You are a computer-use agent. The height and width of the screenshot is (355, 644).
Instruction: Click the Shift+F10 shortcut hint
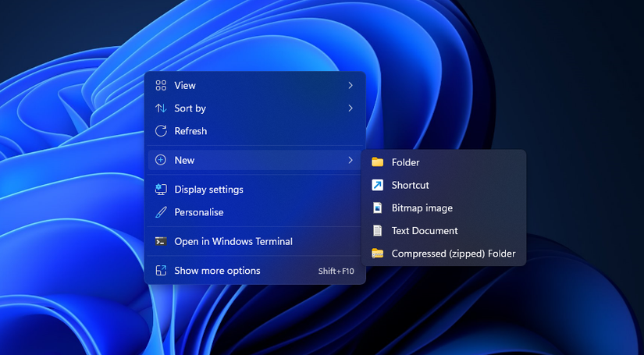[336, 272]
